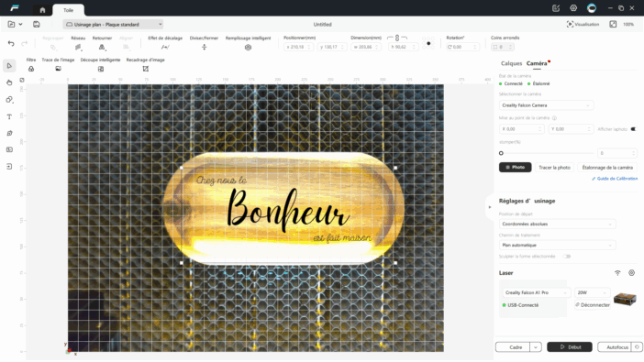
Task: Click the Tracer la photo button
Action: tap(554, 168)
